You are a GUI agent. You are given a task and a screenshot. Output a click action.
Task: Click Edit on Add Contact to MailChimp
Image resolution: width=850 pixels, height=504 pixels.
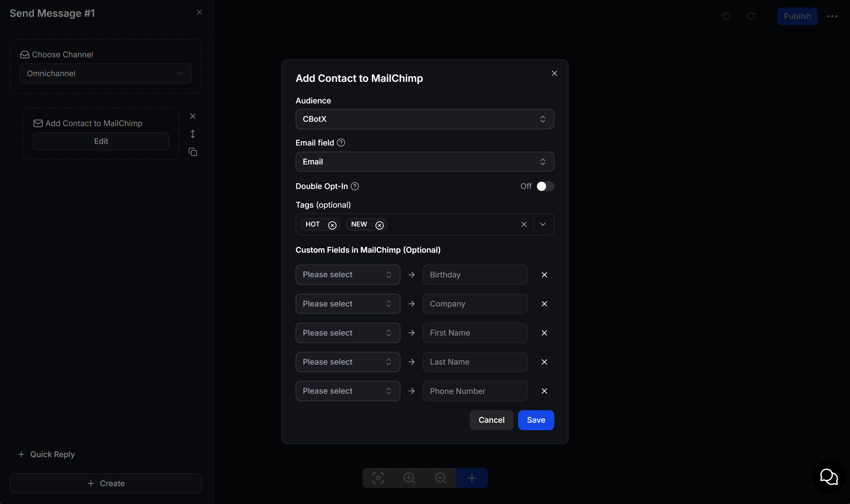point(101,141)
